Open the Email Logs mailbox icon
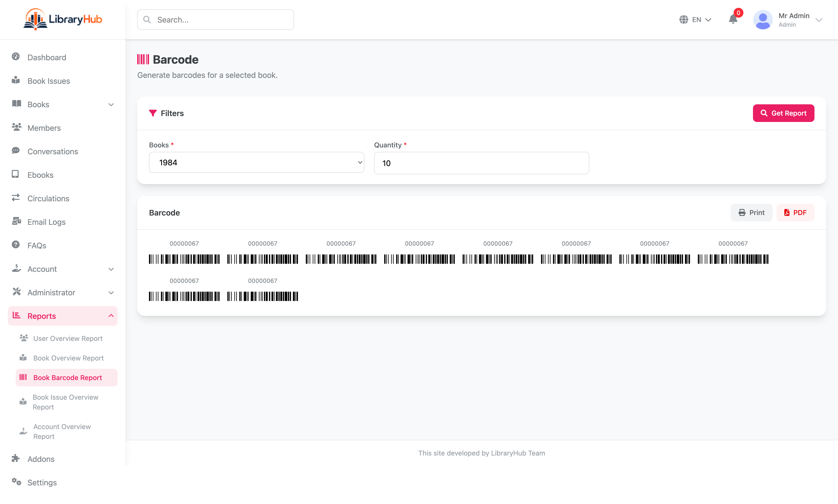Viewport: 838px width, 504px height. [x=16, y=221]
